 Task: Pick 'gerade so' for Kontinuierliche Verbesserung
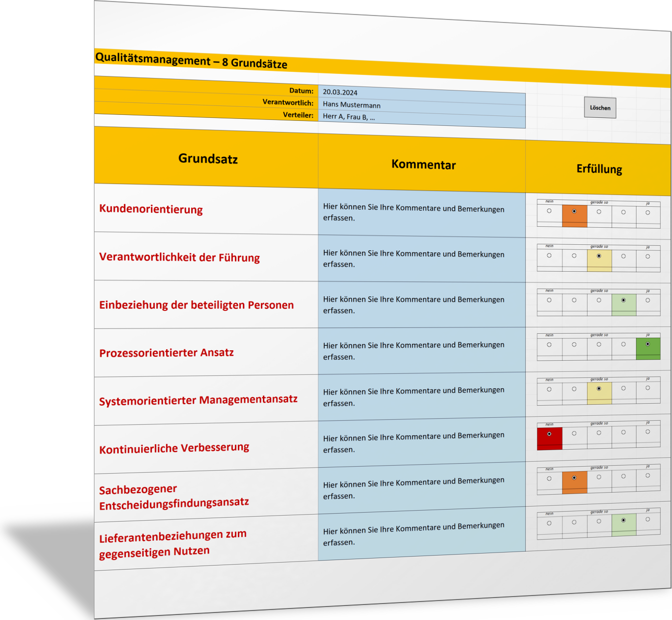coord(599,433)
